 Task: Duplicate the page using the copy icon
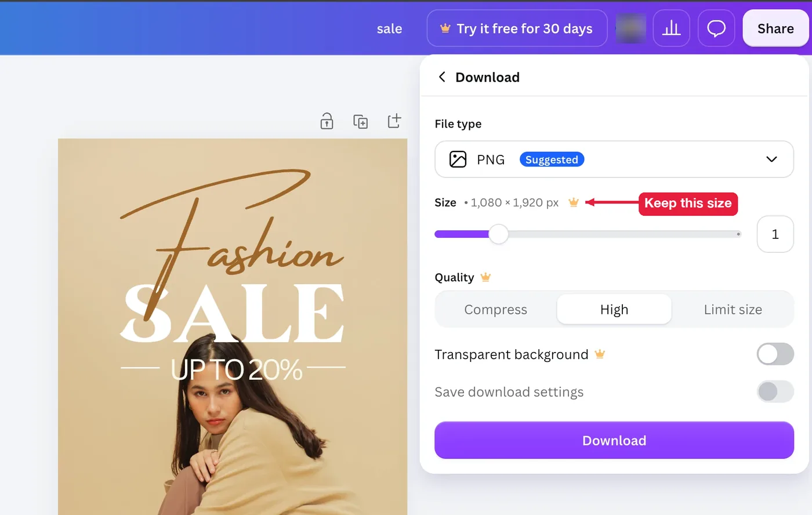tap(361, 121)
